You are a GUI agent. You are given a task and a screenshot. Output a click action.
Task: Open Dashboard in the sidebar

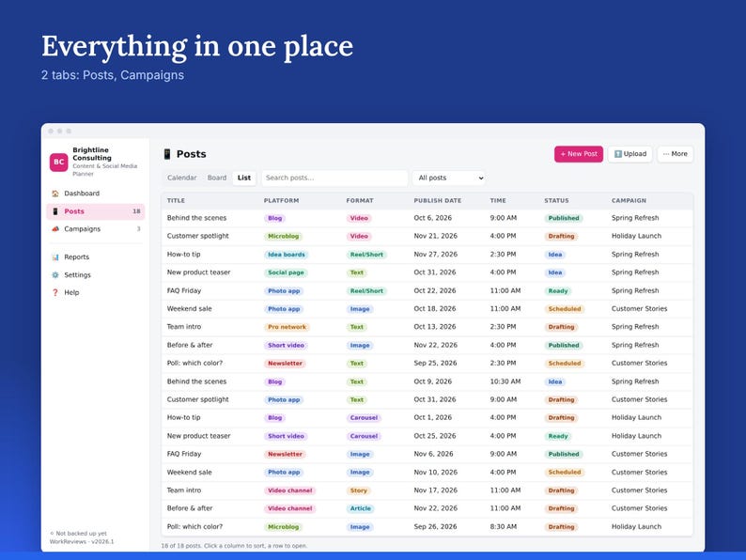[x=96, y=194]
